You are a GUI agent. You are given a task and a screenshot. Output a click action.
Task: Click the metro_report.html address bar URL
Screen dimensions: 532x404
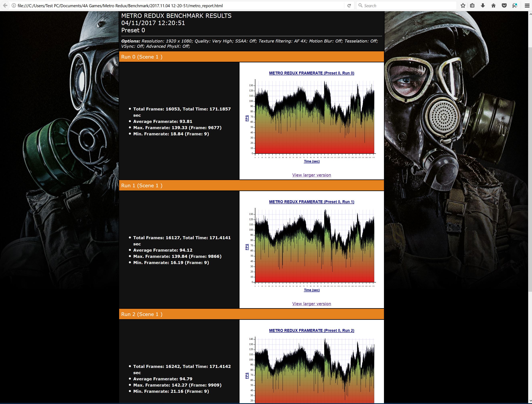120,6
